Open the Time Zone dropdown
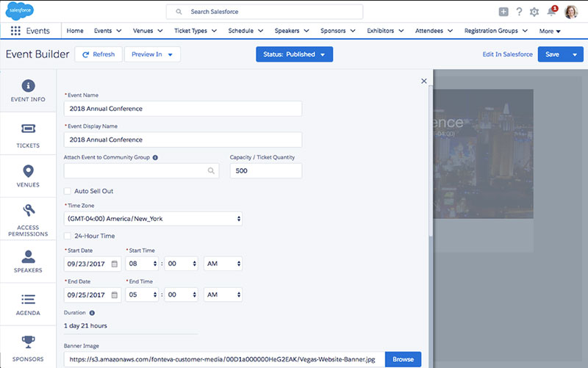 coord(153,218)
